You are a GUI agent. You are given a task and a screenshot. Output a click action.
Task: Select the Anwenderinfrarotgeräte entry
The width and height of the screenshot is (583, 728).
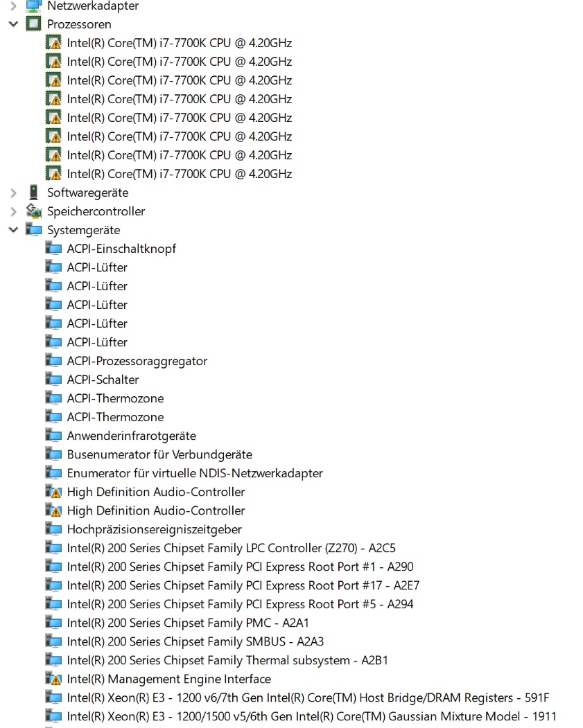[x=132, y=436]
